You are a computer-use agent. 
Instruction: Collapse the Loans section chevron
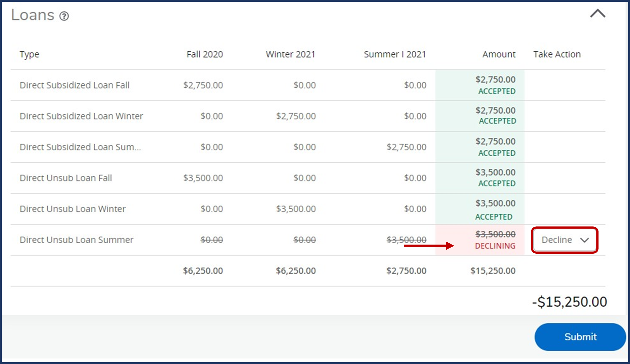pos(597,14)
